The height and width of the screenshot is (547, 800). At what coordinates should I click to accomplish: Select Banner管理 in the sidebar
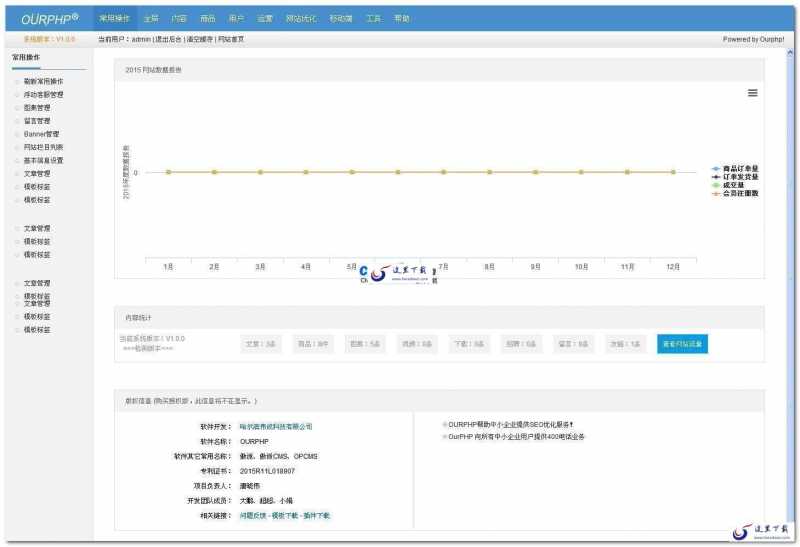pos(41,134)
